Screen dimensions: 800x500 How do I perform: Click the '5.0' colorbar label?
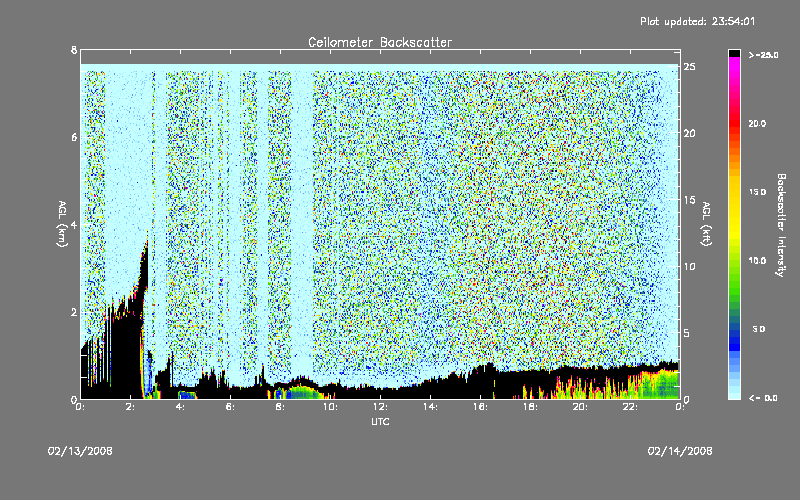pos(759,329)
